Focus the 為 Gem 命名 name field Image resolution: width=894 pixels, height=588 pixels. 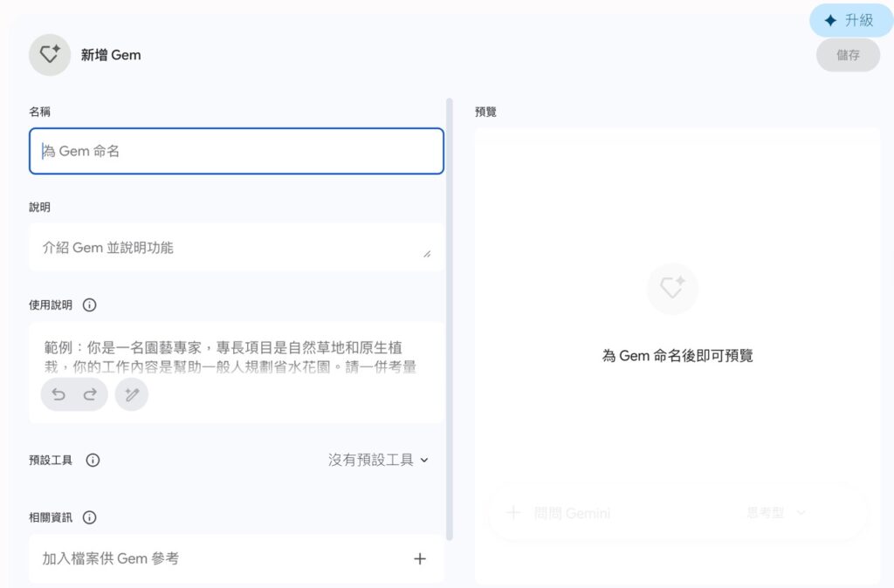pyautogui.click(x=236, y=151)
